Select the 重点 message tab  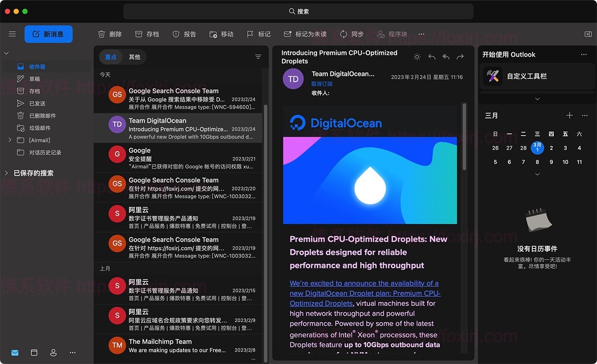pos(110,57)
